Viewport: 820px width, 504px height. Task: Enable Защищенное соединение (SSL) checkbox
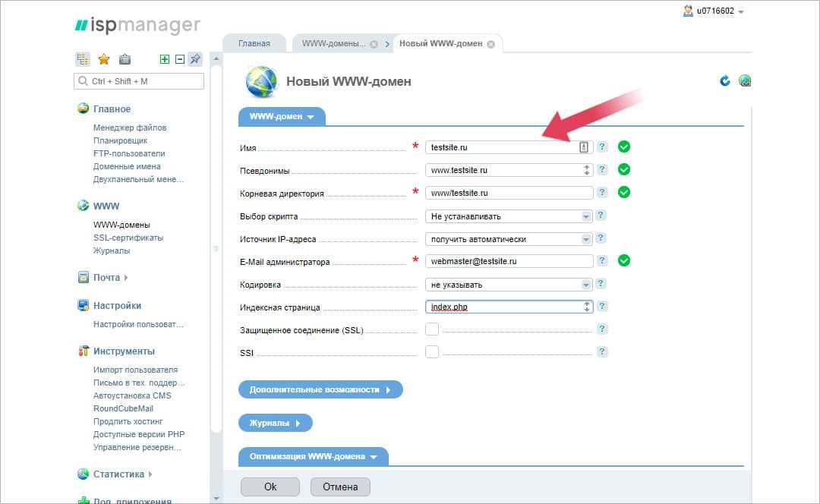click(x=432, y=329)
